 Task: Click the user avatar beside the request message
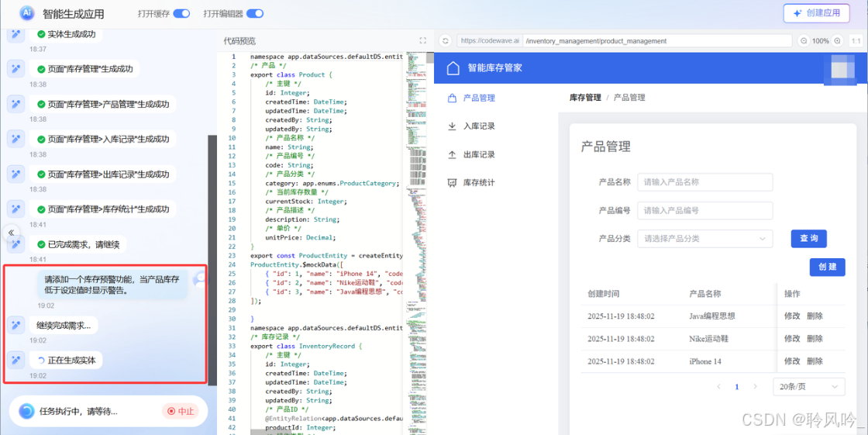click(198, 280)
